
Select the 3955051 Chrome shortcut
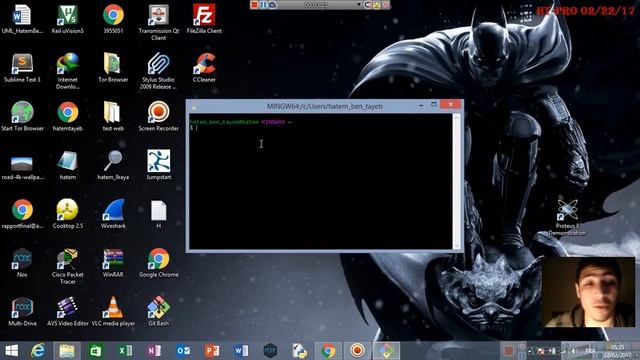pyautogui.click(x=113, y=19)
